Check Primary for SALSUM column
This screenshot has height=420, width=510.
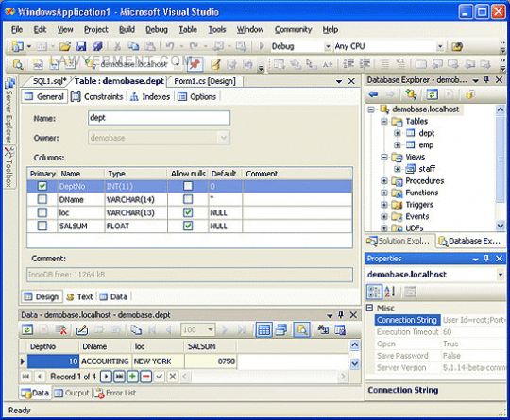coord(42,226)
